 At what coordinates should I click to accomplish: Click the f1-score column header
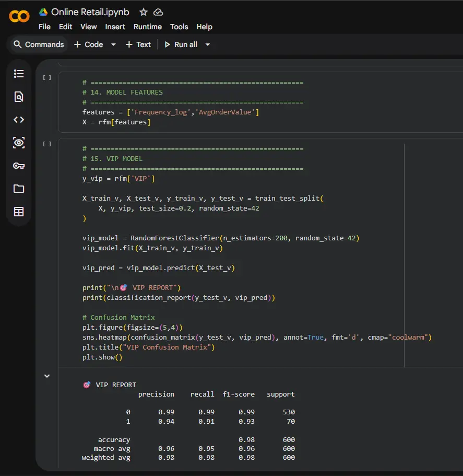[239, 394]
